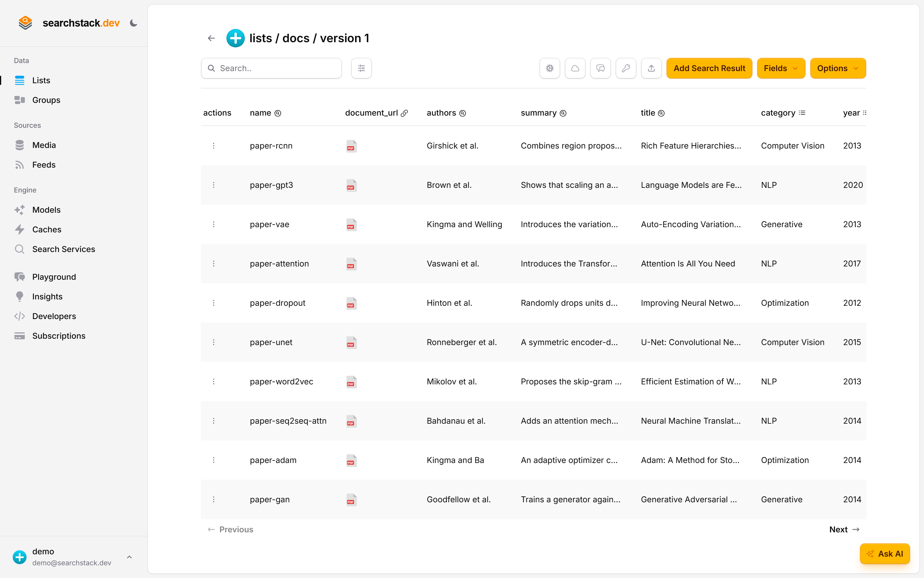Click the 'Kingma and Welling' authors cell
The height and width of the screenshot is (578, 924).
tap(464, 224)
